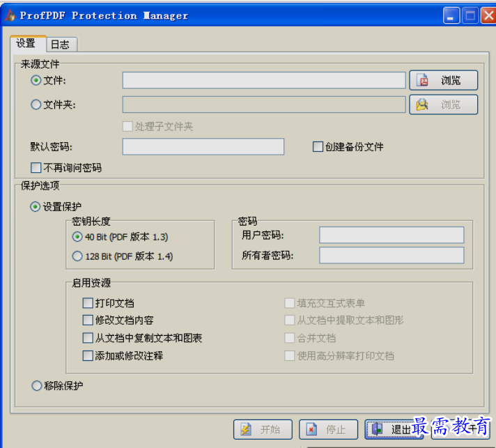Close the ProfPDF Protection Manager window
This screenshot has height=448, width=496.
489,15
